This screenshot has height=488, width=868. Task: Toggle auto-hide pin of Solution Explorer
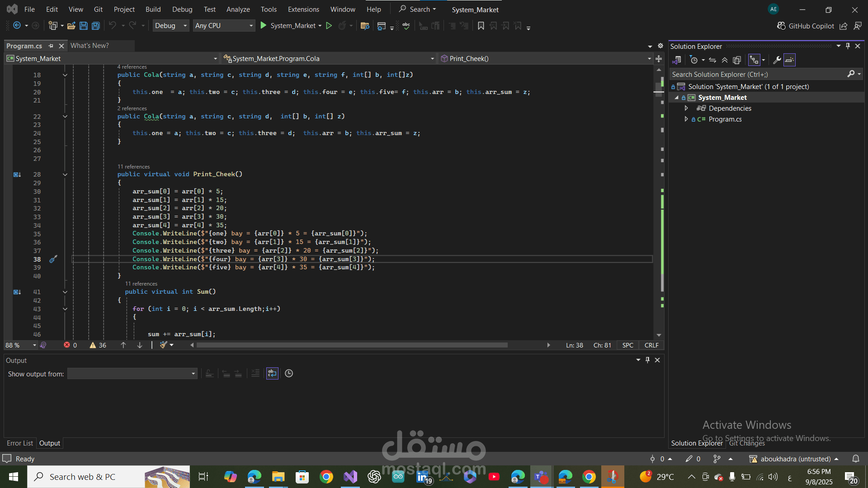pyautogui.click(x=848, y=46)
